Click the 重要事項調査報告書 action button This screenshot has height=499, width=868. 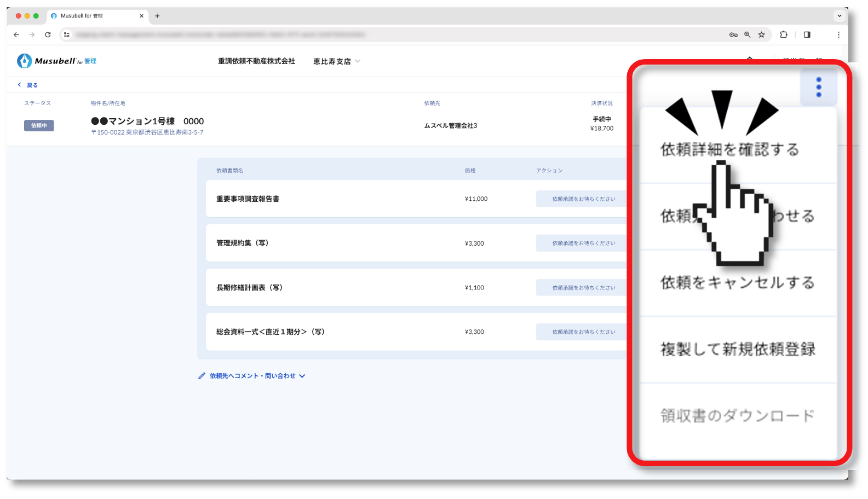click(583, 199)
